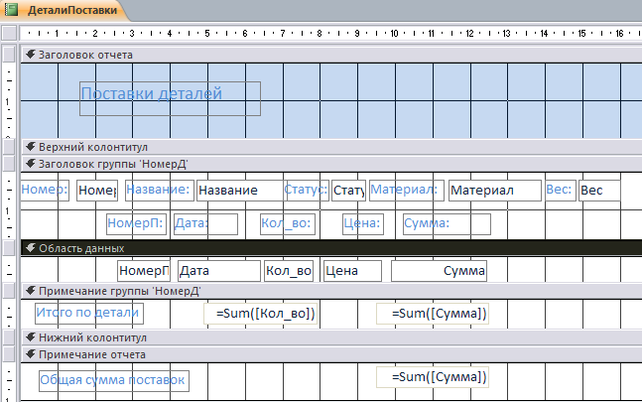
Task: Select the ДеталиПоставки report tab
Action: tap(66, 10)
